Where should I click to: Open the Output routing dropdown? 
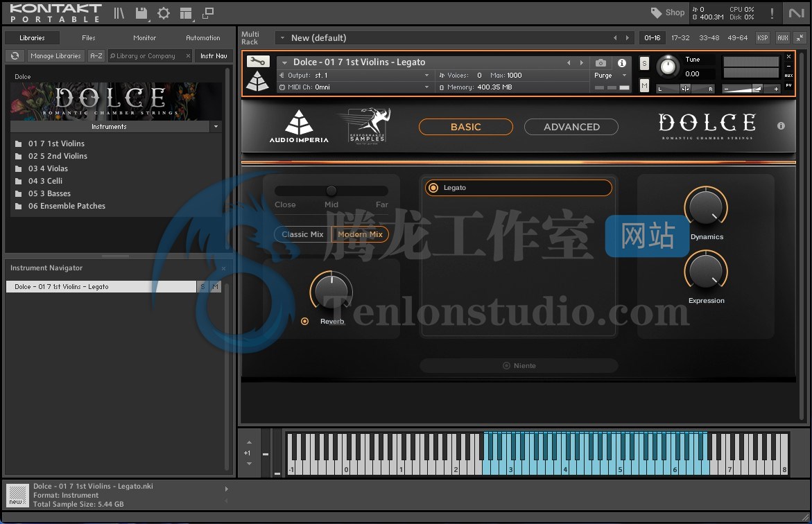[x=426, y=76]
